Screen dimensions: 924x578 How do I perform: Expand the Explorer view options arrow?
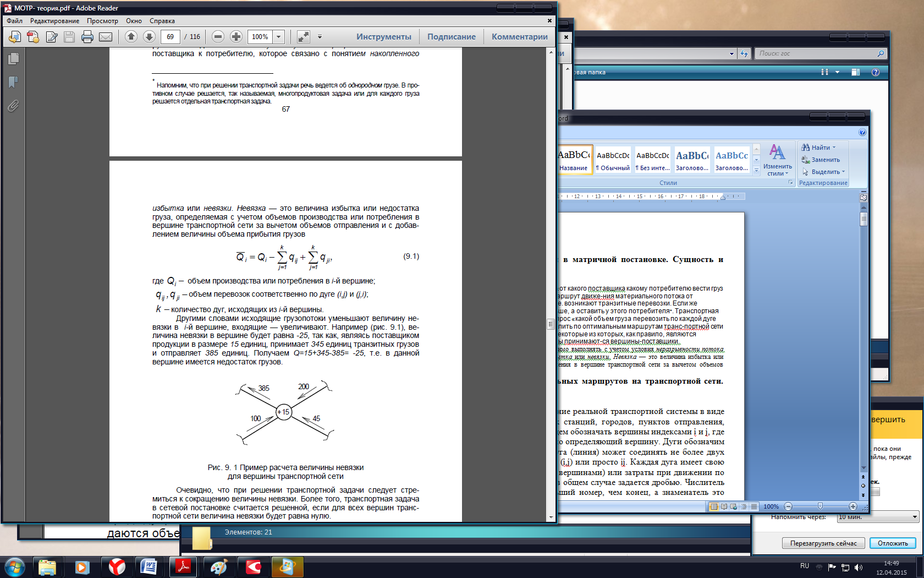pyautogui.click(x=837, y=72)
